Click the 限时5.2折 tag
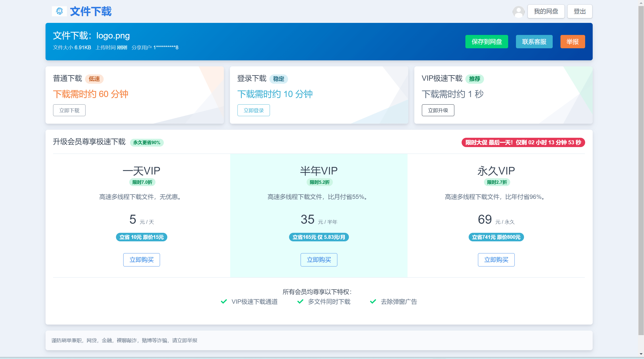The height and width of the screenshot is (359, 644). tap(320, 182)
